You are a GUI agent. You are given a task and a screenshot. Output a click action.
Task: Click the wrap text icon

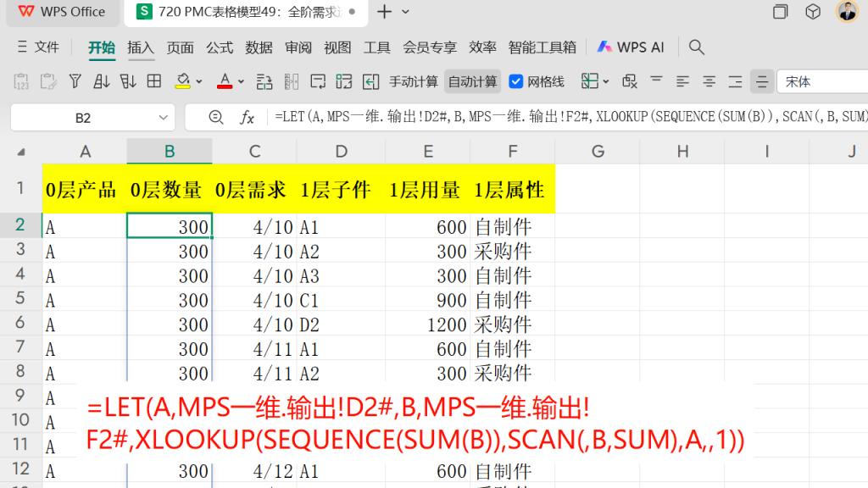click(318, 82)
